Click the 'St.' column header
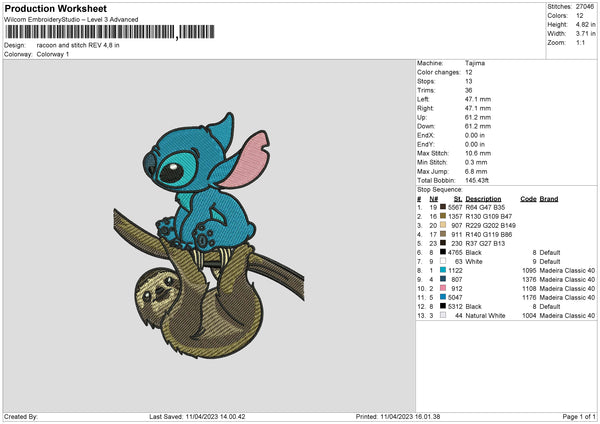 pos(458,199)
